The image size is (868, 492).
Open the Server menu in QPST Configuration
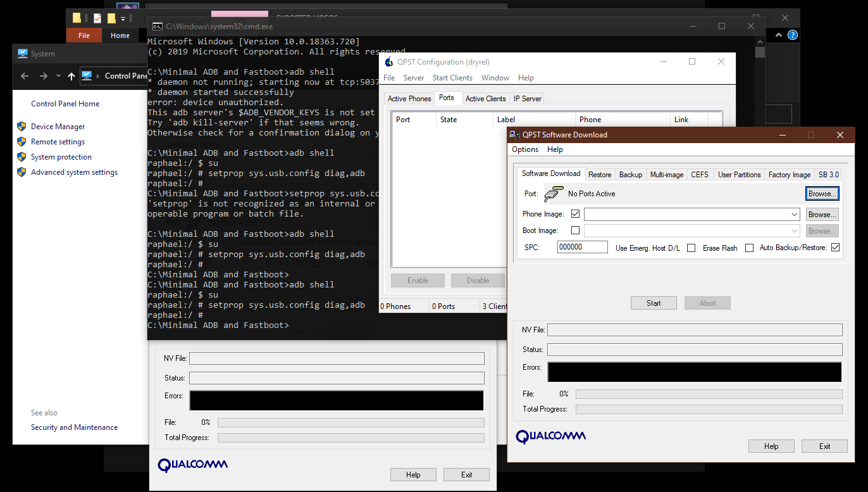coord(414,78)
